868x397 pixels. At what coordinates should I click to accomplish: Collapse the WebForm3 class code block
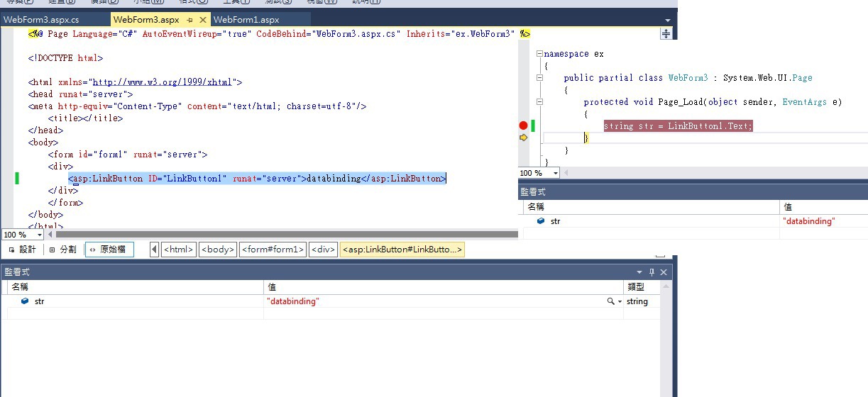point(539,78)
